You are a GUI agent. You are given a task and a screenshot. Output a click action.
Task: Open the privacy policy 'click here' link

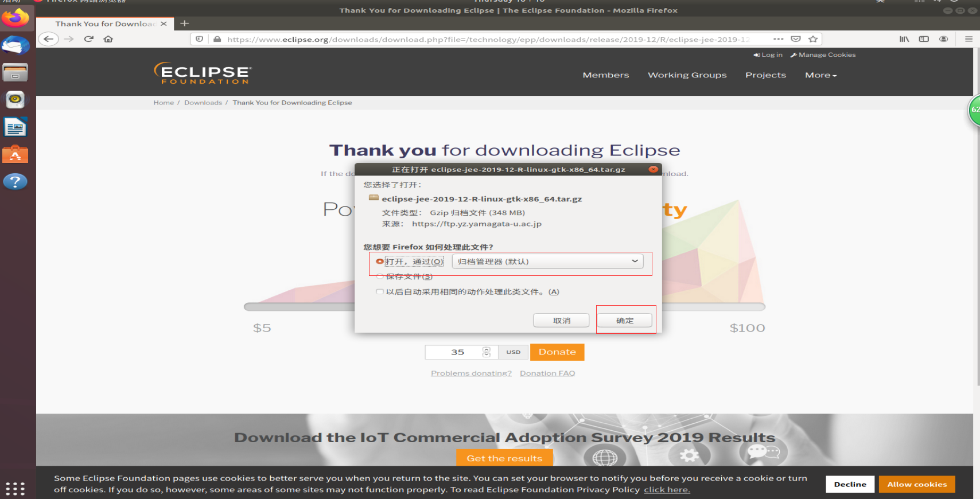[x=667, y=490]
